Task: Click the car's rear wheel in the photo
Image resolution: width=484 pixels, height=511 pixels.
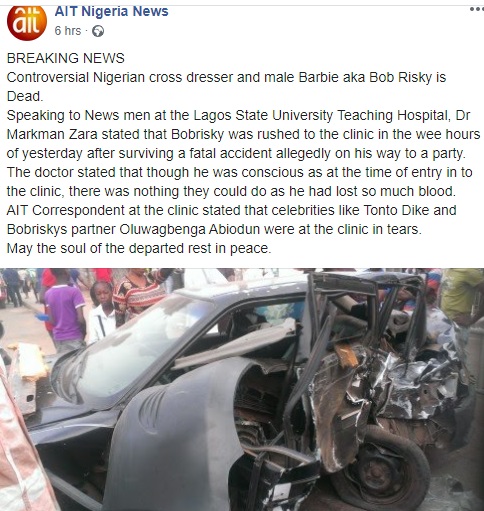Action: click(x=381, y=471)
